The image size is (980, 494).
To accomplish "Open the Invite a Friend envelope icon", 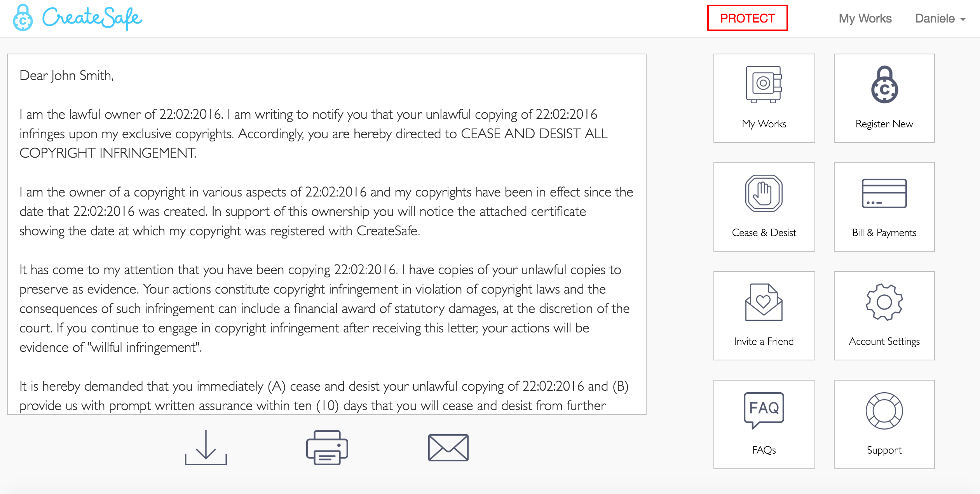I will (x=764, y=302).
